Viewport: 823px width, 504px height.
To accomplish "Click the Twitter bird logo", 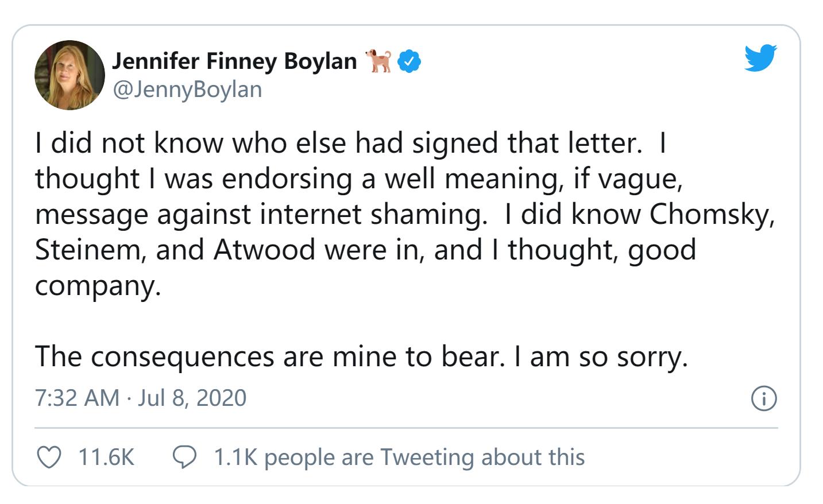I will point(760,57).
